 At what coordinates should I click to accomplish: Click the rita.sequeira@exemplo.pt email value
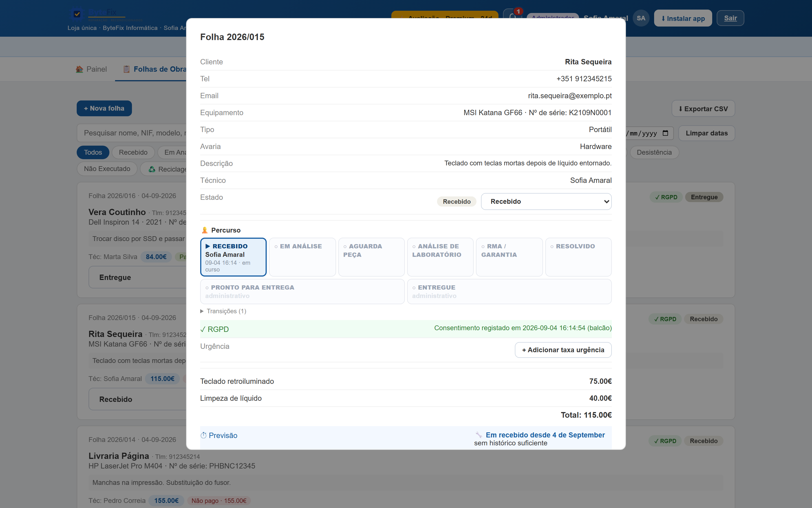point(570,96)
